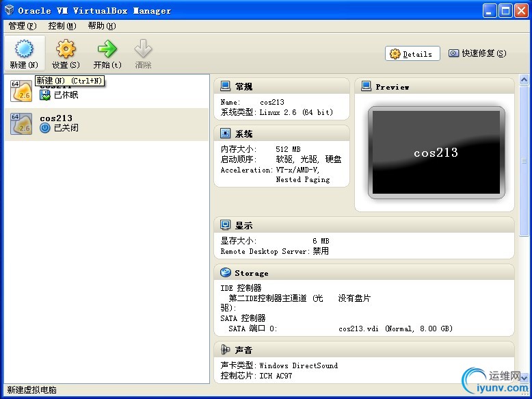Click the Preview header monitor icon

point(366,86)
